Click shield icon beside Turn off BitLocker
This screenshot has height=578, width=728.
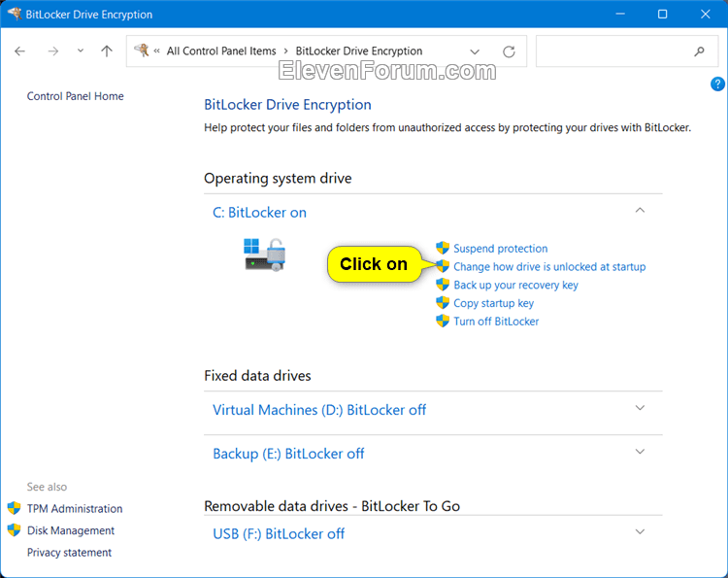click(443, 321)
